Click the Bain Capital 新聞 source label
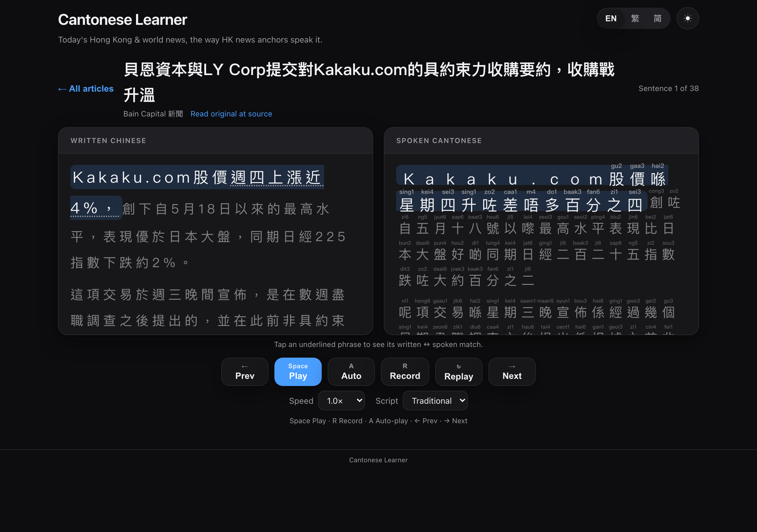Image resolution: width=757 pixels, height=532 pixels. tap(153, 114)
